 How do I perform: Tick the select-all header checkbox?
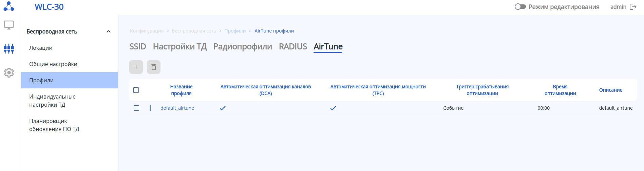point(136,90)
